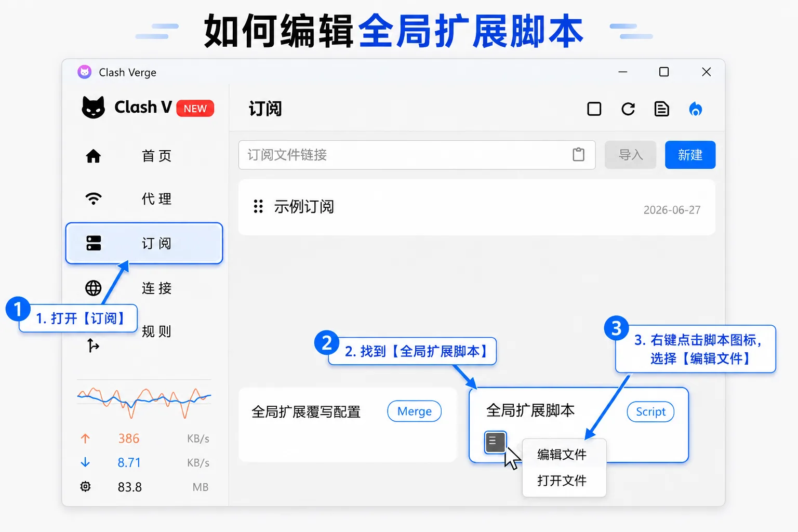Paste link using clipboard icon
Screen dimensions: 798x532
pos(578,155)
